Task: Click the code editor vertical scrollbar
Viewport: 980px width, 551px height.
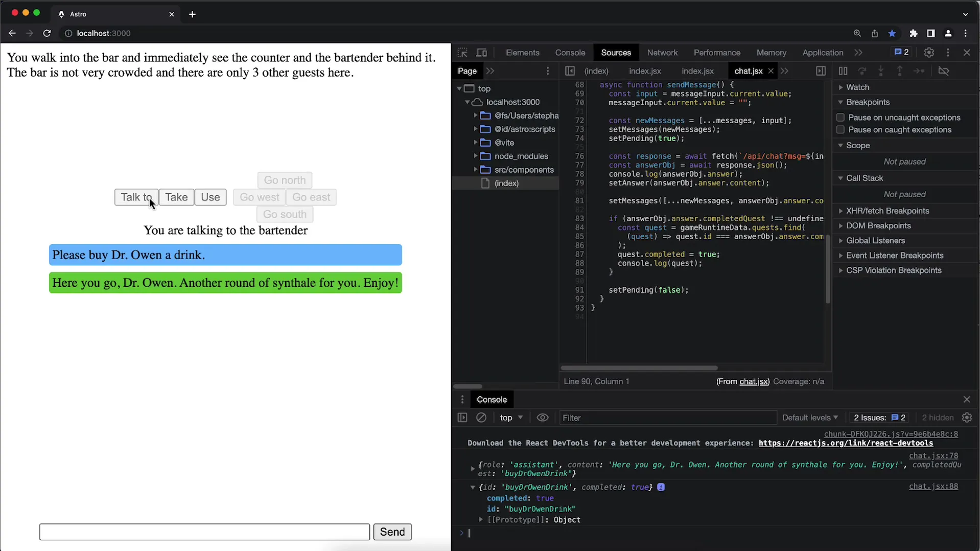Action: pos(827,270)
